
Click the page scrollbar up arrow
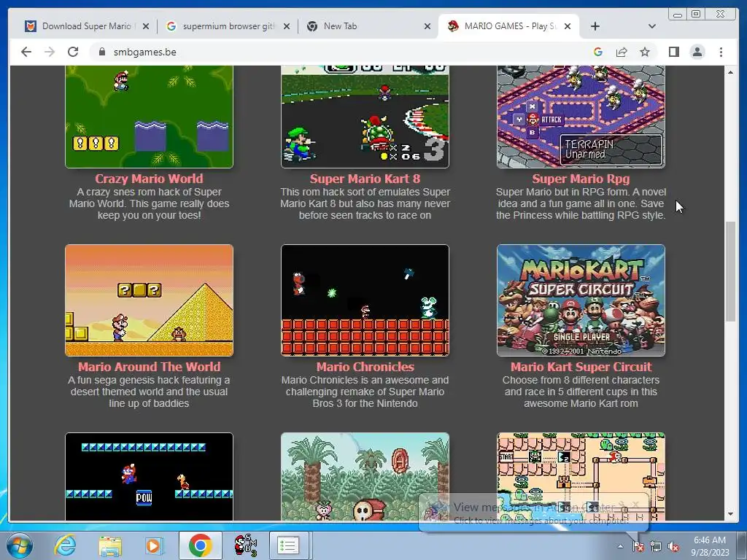730,72
